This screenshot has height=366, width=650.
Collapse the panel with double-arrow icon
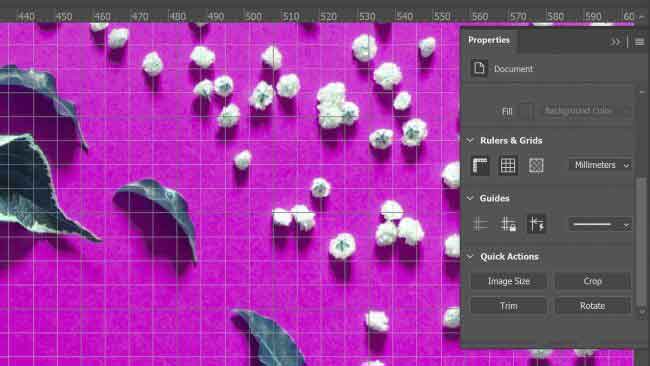click(615, 42)
